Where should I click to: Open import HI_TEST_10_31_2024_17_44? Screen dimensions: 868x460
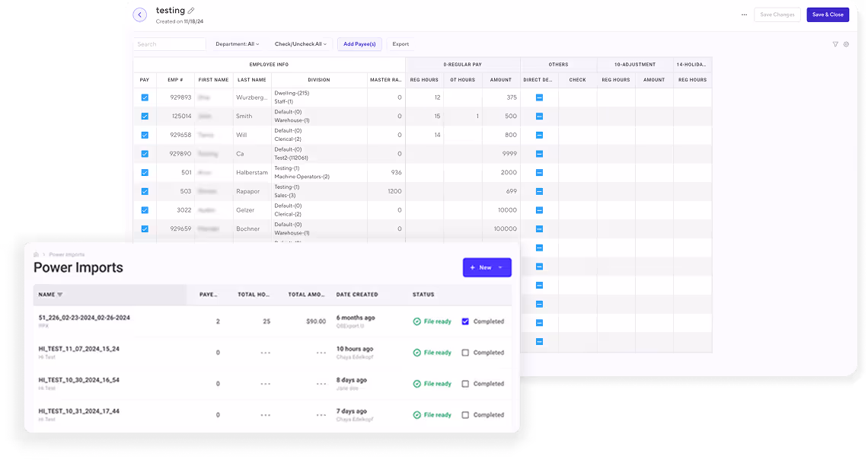(x=78, y=410)
